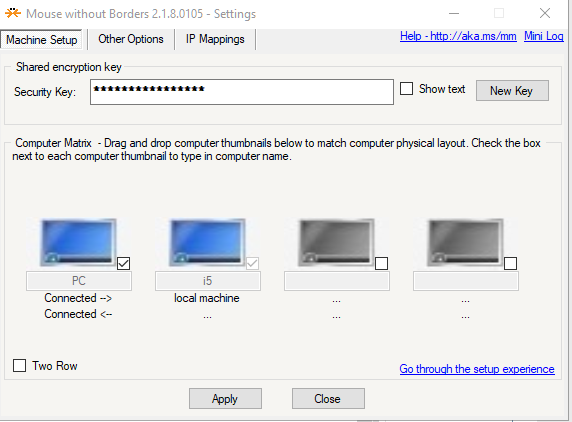This screenshot has height=422, width=572.
Task: Open the IP Mappings tab
Action: 215,39
